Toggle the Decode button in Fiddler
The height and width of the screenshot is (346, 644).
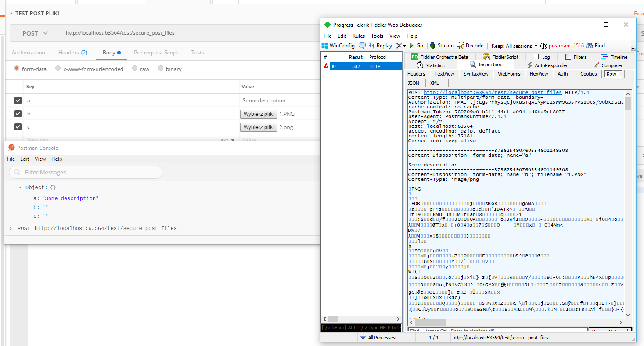470,45
